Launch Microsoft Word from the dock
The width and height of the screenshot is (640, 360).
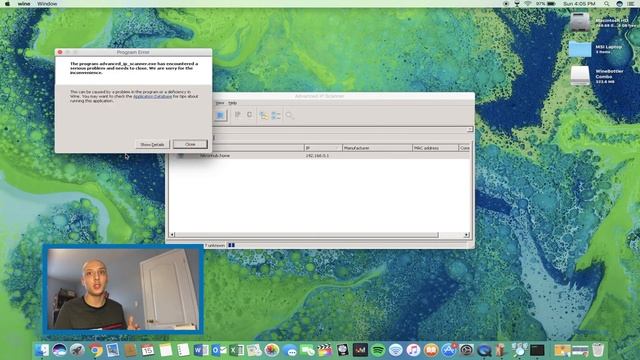[x=201, y=350]
